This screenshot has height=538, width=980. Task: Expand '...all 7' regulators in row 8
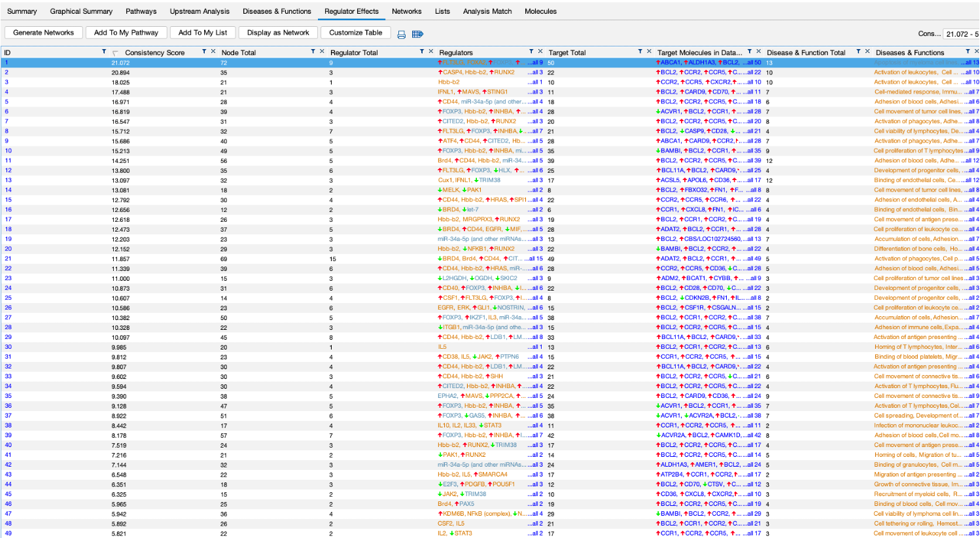pos(535,132)
